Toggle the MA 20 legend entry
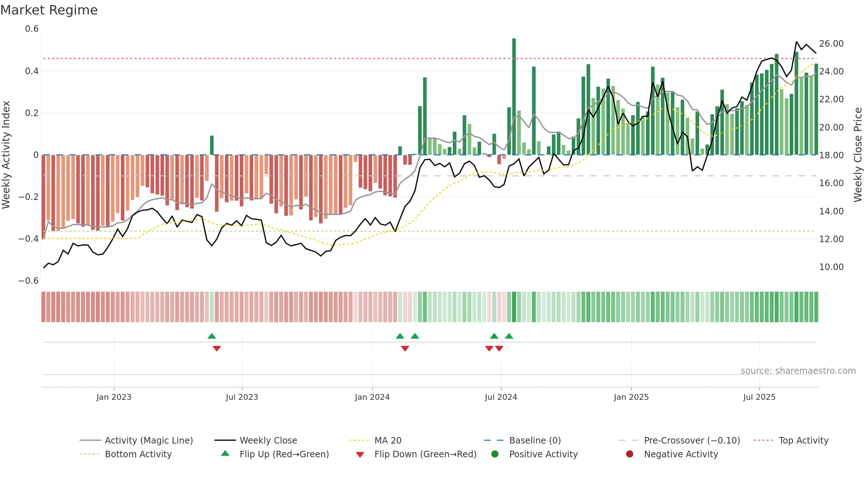 (375, 440)
